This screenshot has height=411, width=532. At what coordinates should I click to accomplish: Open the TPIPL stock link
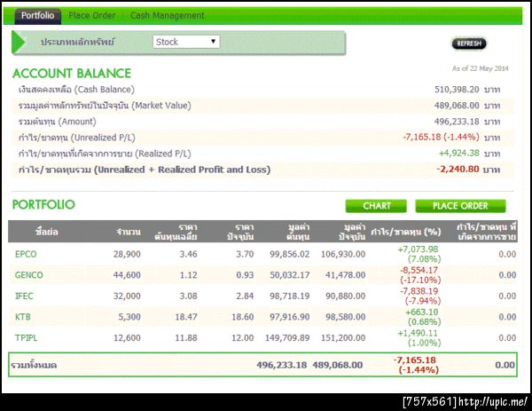(x=26, y=338)
